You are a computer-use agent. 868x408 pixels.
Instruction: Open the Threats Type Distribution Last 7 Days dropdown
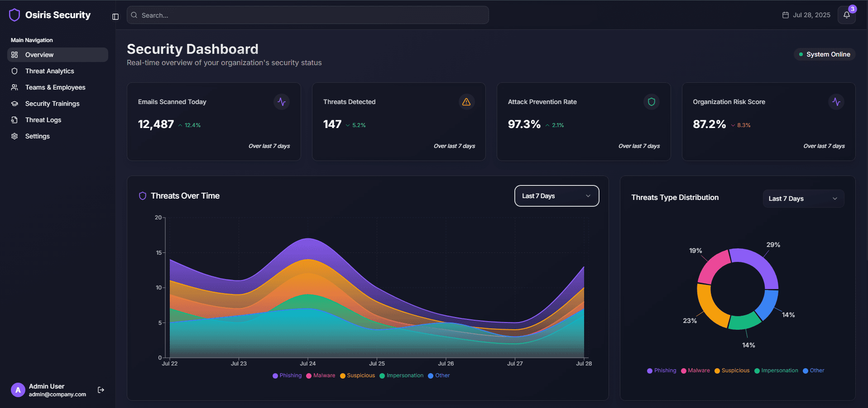click(803, 199)
